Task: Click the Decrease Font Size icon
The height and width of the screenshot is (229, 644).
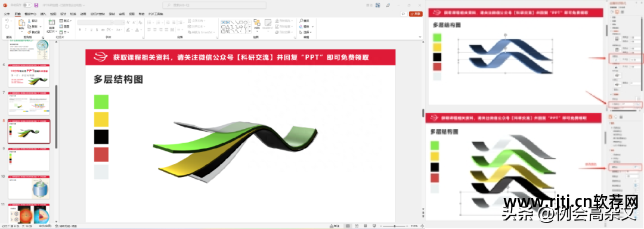Action: coord(134,23)
